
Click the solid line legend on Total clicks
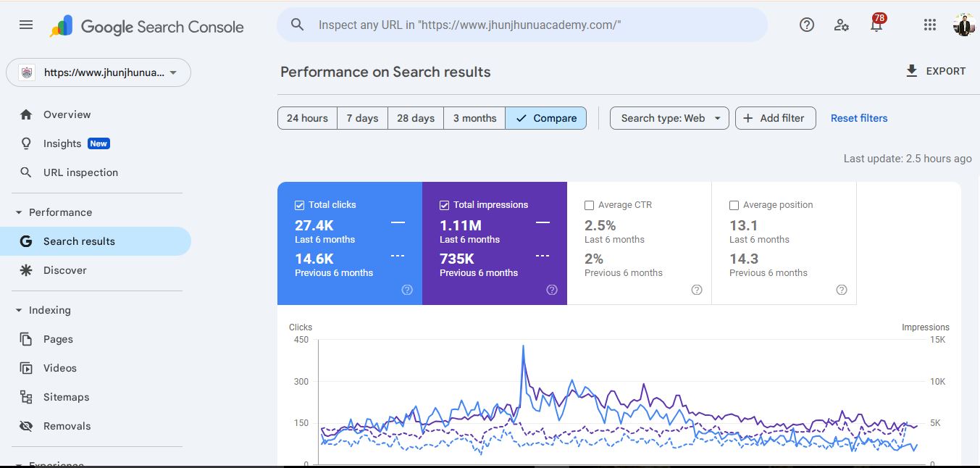pyautogui.click(x=398, y=222)
